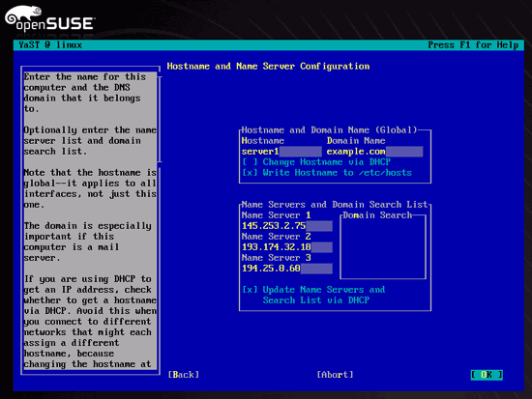This screenshot has height=399, width=532.
Task: Click the Domain Name field example.com
Action: (x=374, y=152)
